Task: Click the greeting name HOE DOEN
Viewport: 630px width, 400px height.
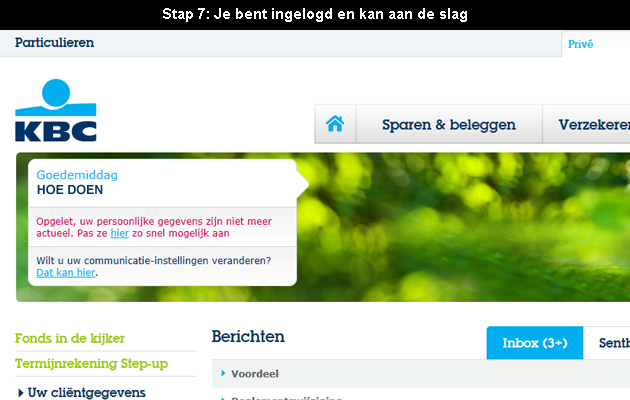Action: pos(70,190)
